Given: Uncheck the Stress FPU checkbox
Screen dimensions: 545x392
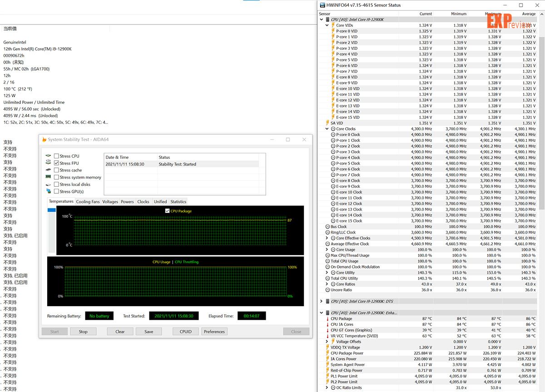Looking at the screenshot, I should point(56,163).
